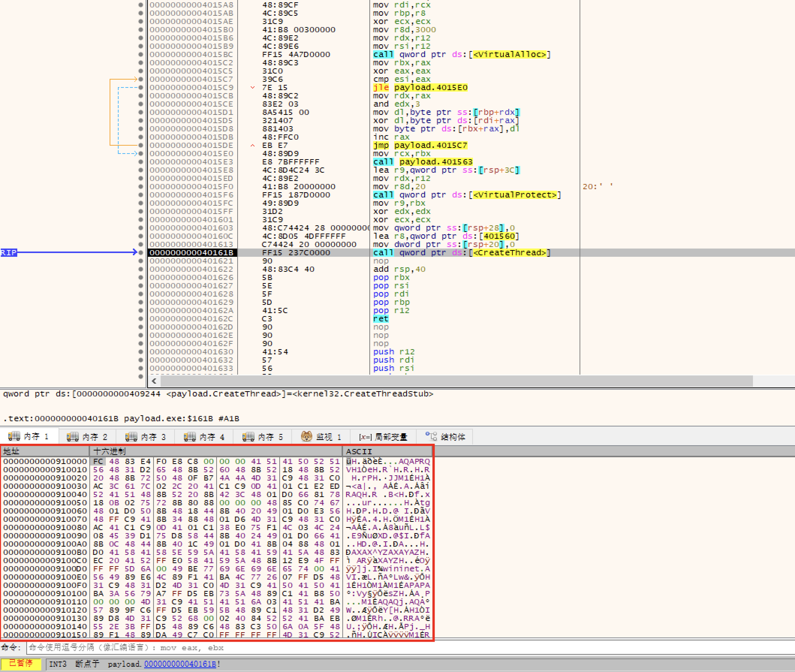Screen dimensions: 795x672
Task: Select the 内存 4 tab bus icon
Action: click(190, 437)
